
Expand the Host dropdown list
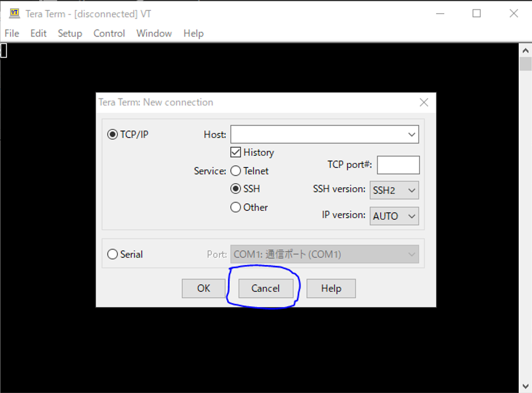[x=412, y=134]
